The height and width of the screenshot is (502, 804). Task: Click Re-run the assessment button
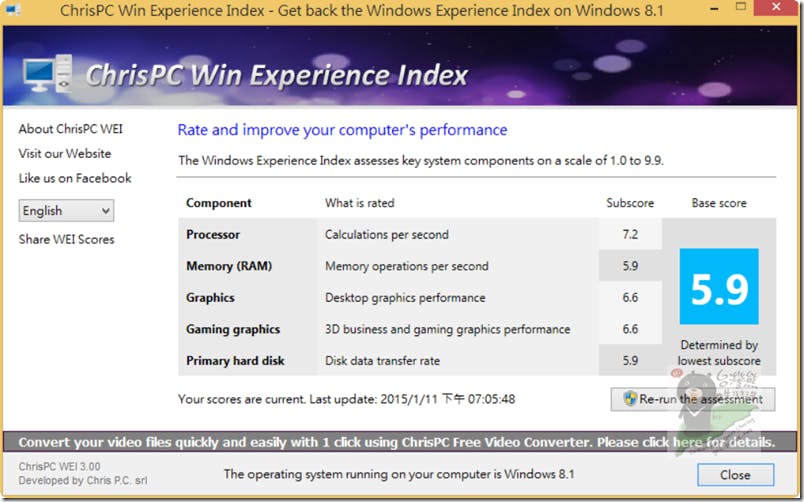pos(693,399)
